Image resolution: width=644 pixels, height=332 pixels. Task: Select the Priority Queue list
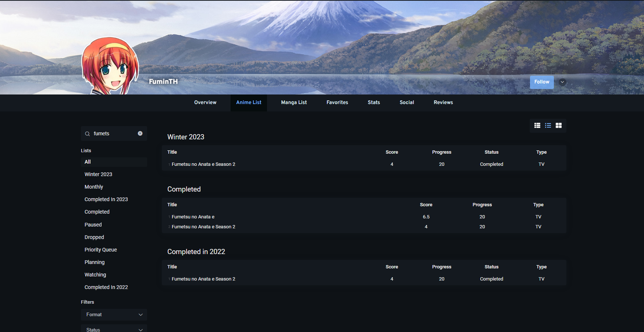click(x=100, y=250)
